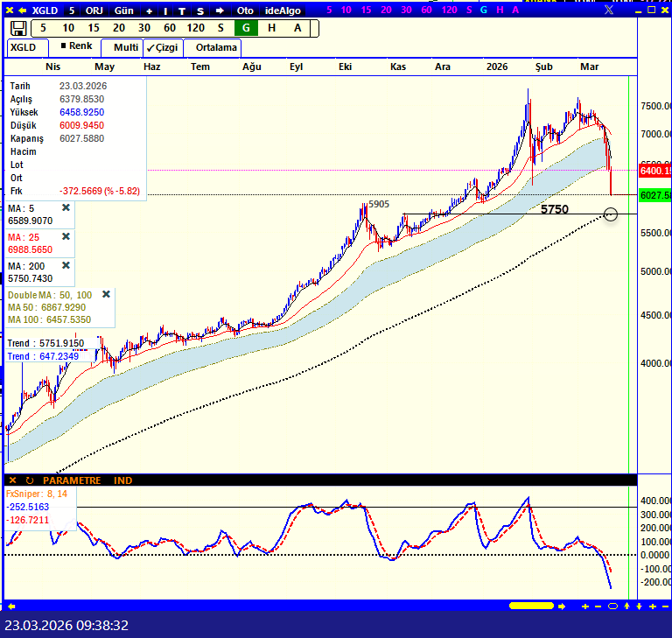Click the green 6027 price label
This screenshot has height=638, width=672.
(655, 195)
